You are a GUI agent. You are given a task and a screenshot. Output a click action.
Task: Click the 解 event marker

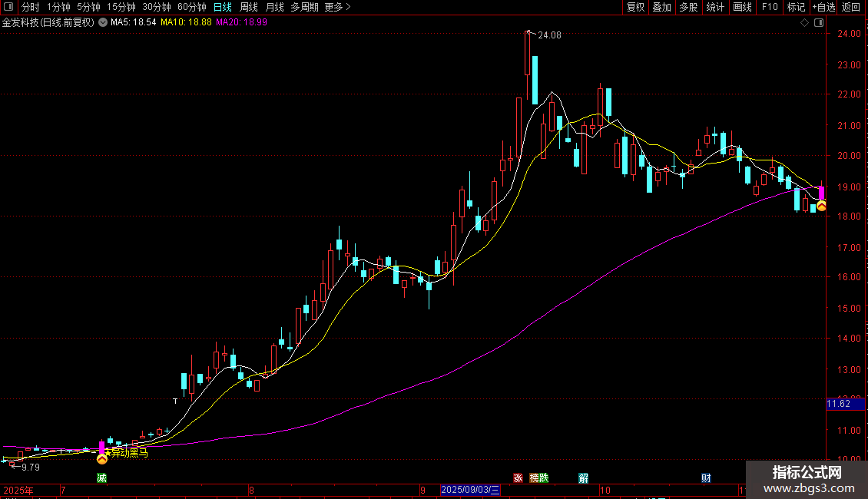(x=584, y=478)
